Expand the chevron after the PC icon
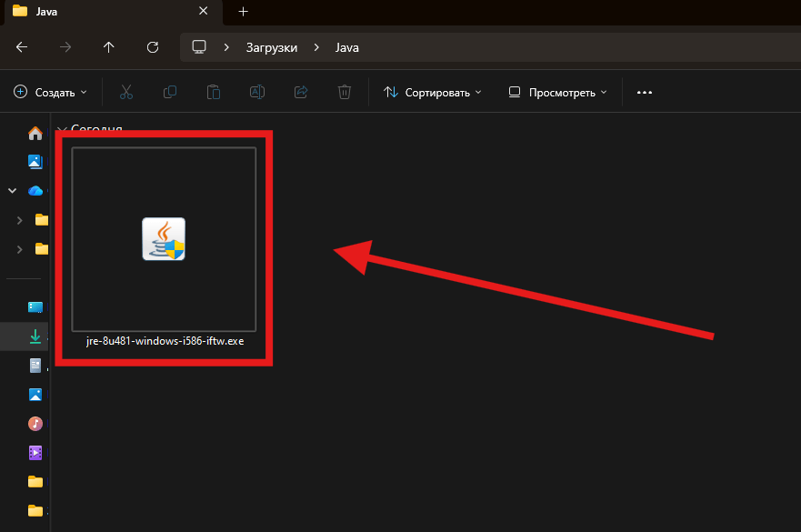Viewport: 801px width, 532px height. click(x=226, y=47)
